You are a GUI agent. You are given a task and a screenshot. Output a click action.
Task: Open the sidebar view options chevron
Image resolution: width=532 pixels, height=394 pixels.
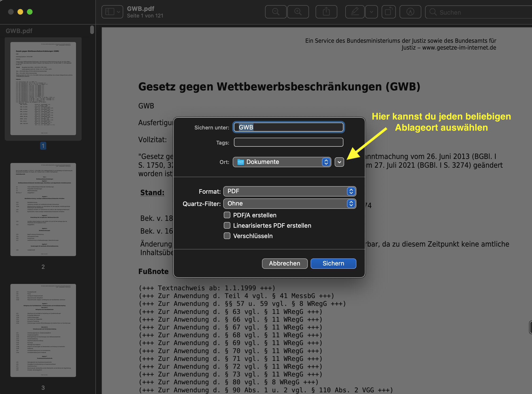(118, 12)
